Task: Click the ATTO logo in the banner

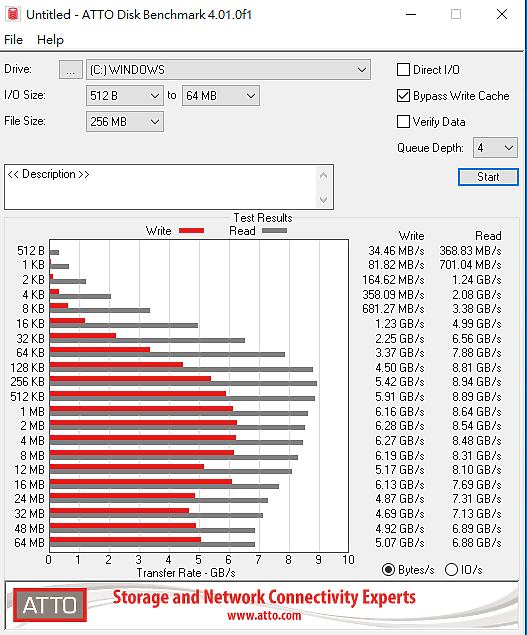Action: click(50, 605)
